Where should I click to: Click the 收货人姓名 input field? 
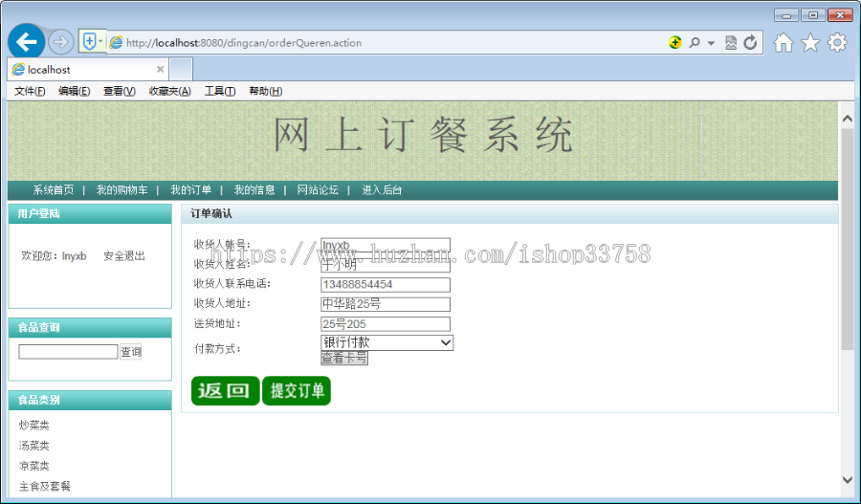coord(386,265)
